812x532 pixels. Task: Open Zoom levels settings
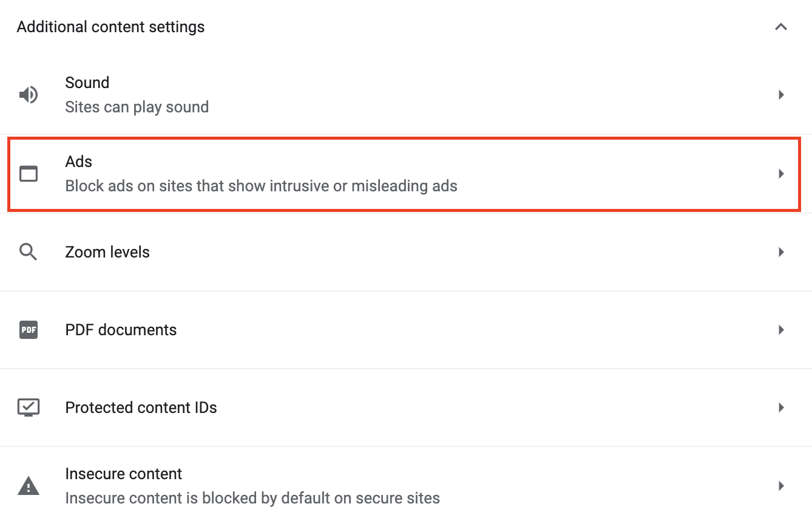(x=406, y=252)
